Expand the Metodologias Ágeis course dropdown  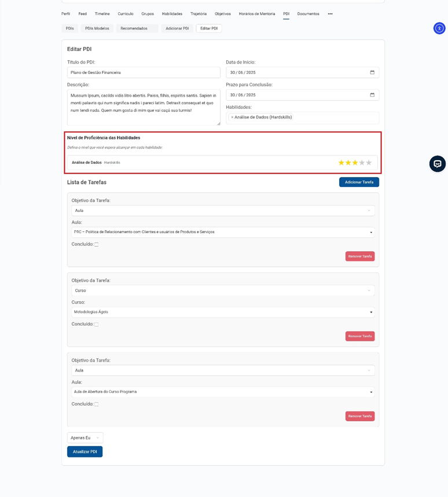coord(223,312)
